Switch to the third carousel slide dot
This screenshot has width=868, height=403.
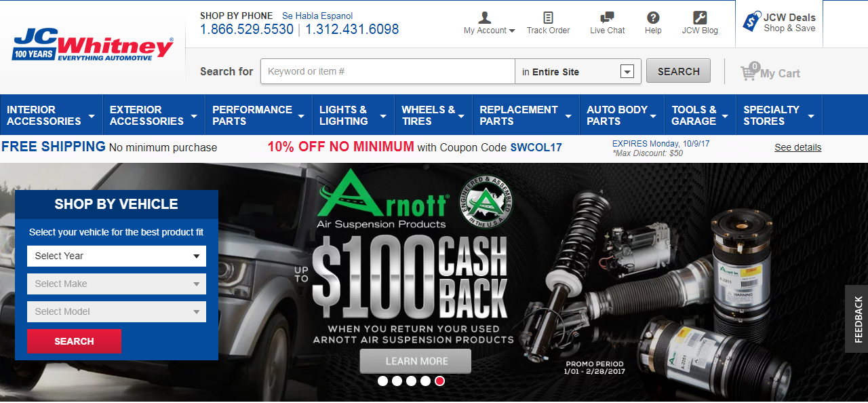coord(411,381)
